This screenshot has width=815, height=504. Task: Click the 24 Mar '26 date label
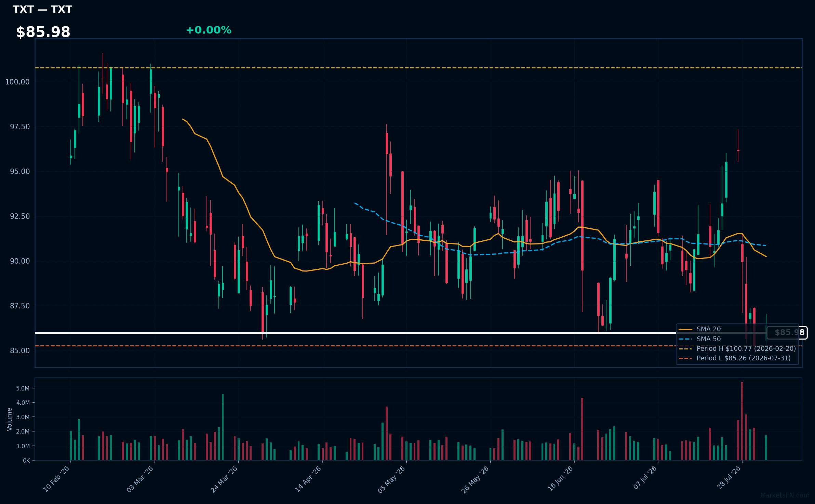(224, 479)
